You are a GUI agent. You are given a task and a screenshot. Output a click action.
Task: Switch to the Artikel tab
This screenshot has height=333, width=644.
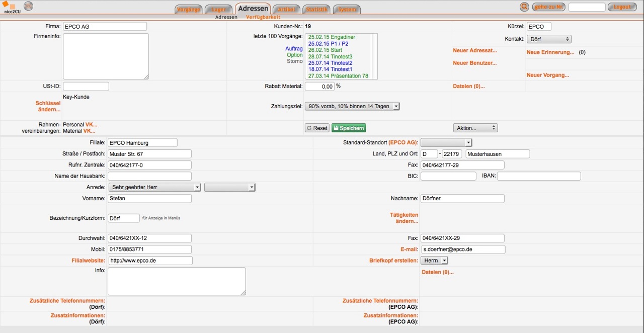[x=287, y=10]
